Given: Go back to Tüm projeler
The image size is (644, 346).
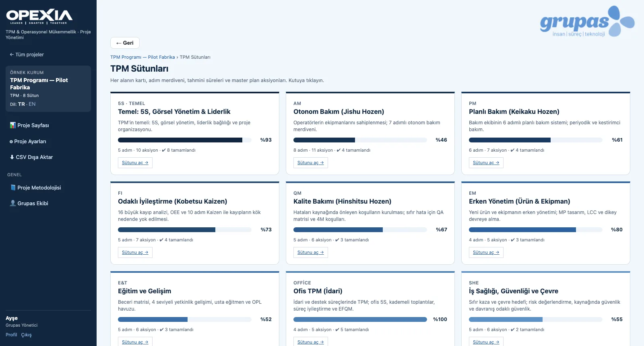Looking at the screenshot, I should point(27,55).
